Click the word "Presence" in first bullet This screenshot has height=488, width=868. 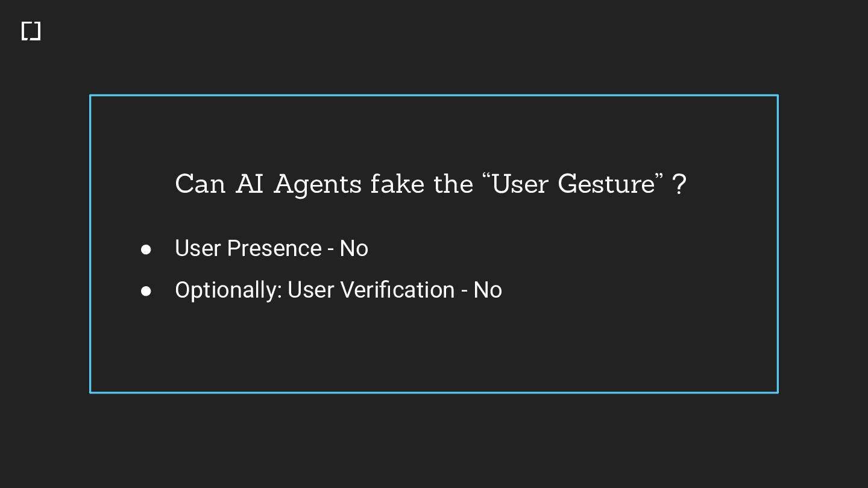[274, 248]
